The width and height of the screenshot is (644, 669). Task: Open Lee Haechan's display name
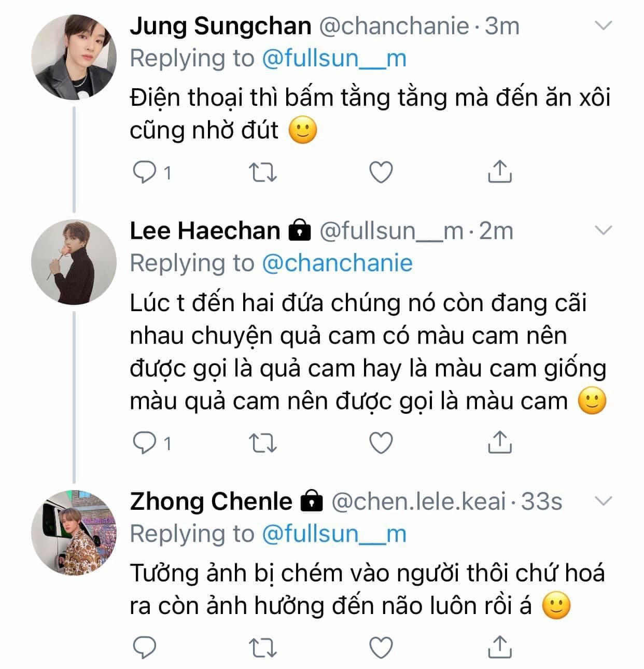point(205,231)
